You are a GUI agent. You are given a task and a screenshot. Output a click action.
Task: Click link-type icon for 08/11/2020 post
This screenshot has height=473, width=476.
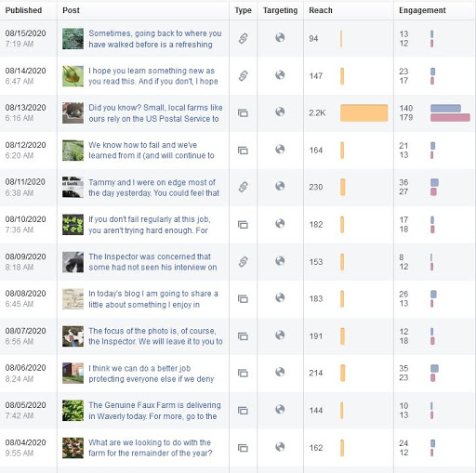[244, 187]
